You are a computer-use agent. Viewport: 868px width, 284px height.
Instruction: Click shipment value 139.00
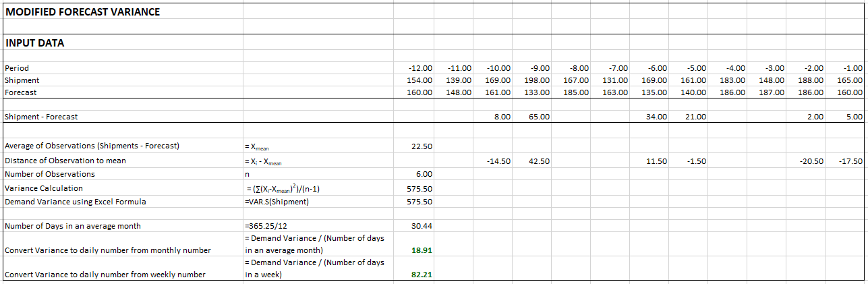click(459, 80)
